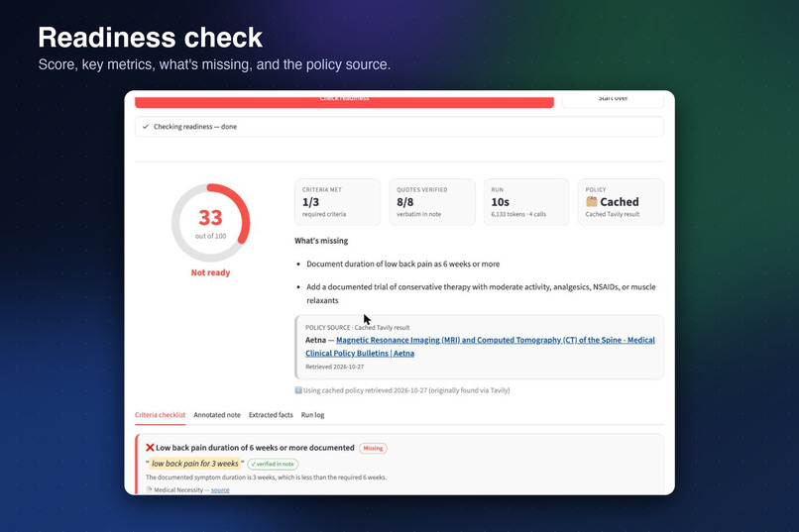The width and height of the screenshot is (799, 532).
Task: Click the highlighted quote low back pain for 3 weeks
Action: coord(194,464)
